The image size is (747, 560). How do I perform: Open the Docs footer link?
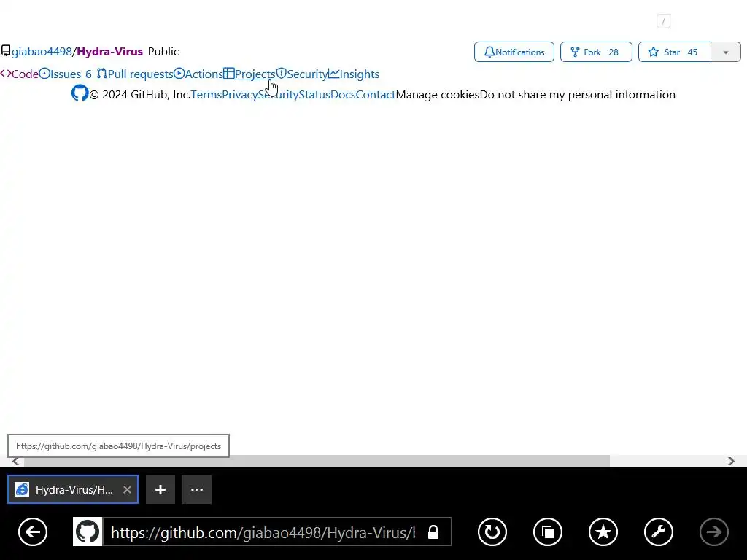(x=343, y=94)
